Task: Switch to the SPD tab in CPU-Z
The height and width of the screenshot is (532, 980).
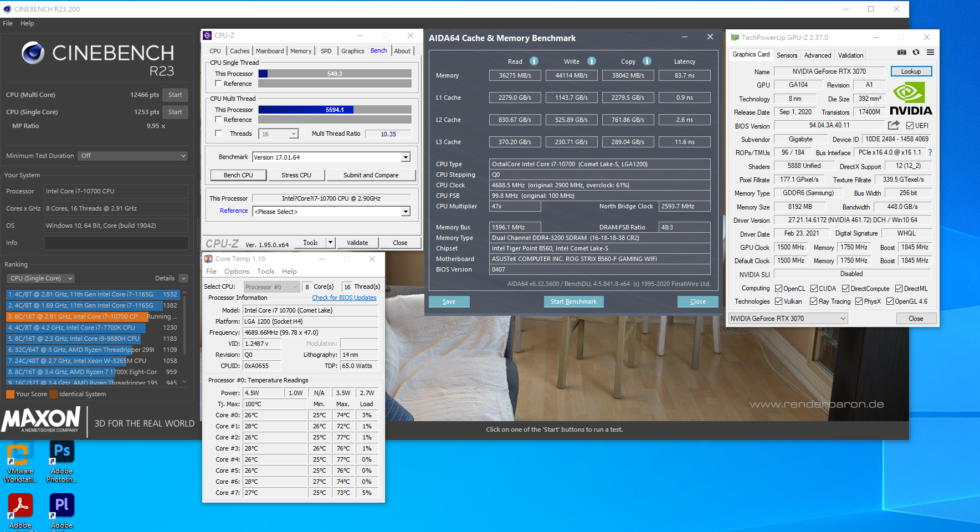Action: tap(326, 51)
